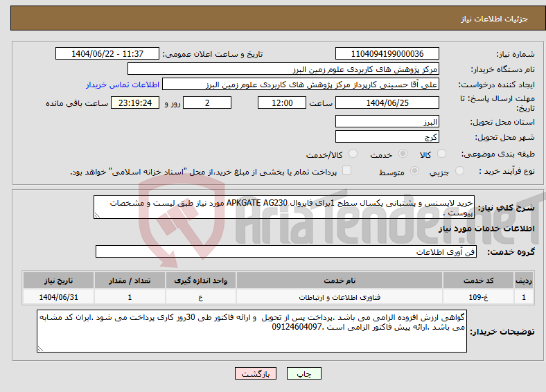The width and height of the screenshot is (546, 392).
Task: Click the need date cell 1404/06/31
Action: click(x=58, y=297)
